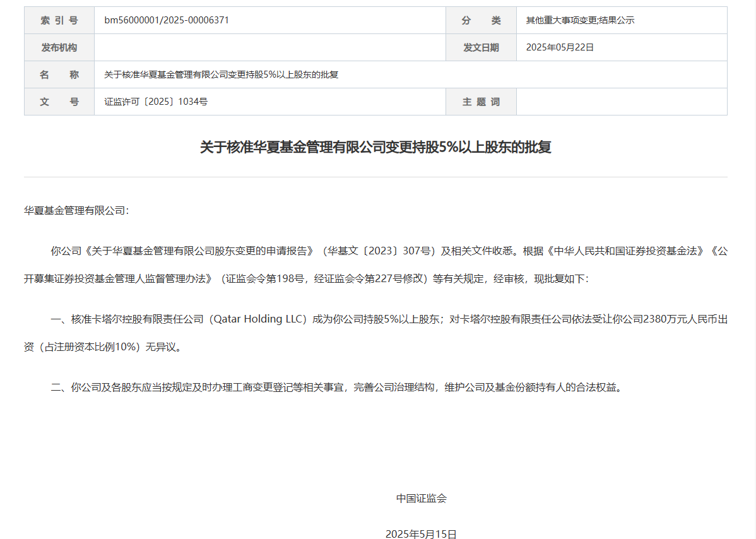This screenshot has height=539, width=756.
Task: Click the document name in the table row
Action: point(221,74)
